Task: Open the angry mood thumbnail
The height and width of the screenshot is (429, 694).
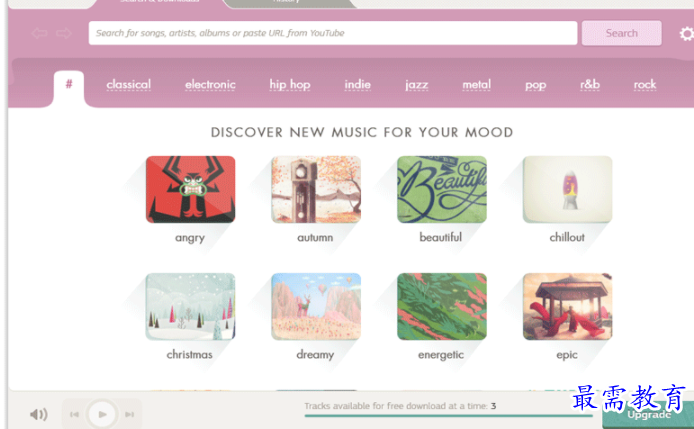Action: [190, 189]
